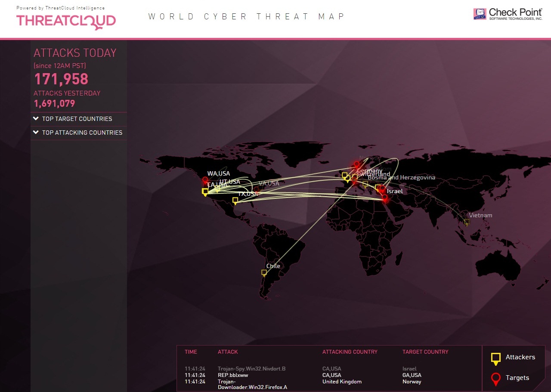Open the TOP TARGET COUNTRIES panel label

click(77, 119)
